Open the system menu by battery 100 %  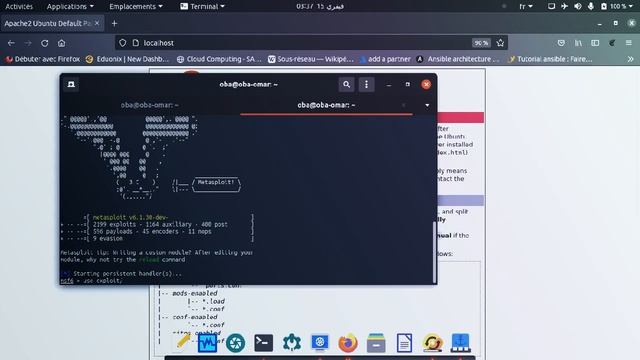[x=616, y=6]
